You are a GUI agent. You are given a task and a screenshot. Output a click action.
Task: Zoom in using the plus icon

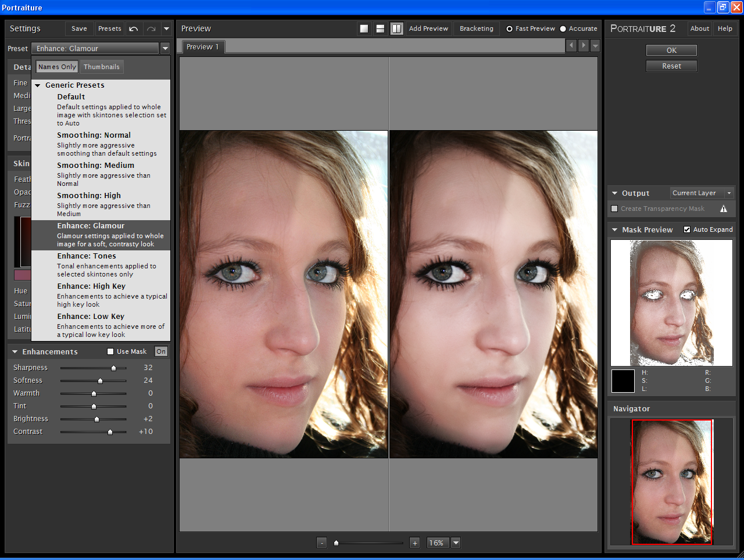point(414,543)
